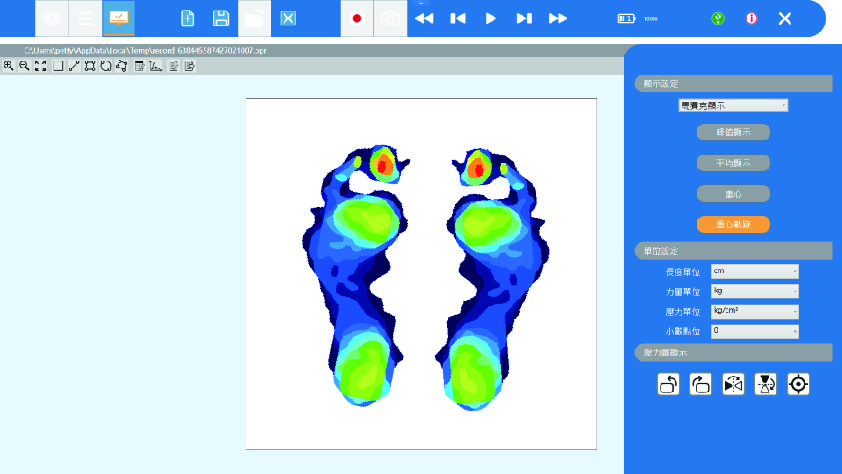
Task: Rotate pressure map with first rotate icon
Action: pyautogui.click(x=668, y=384)
